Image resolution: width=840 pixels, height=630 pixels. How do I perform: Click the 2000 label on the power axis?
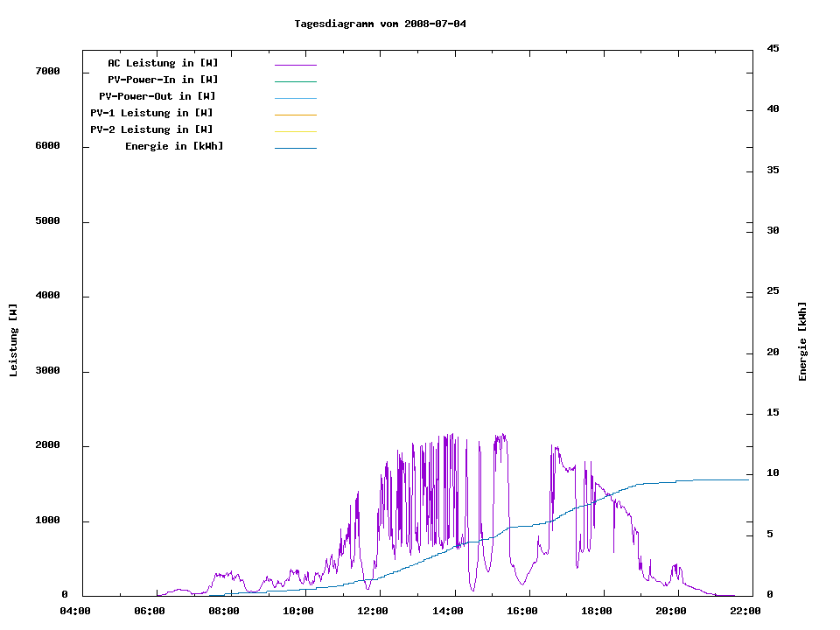[x=47, y=446]
